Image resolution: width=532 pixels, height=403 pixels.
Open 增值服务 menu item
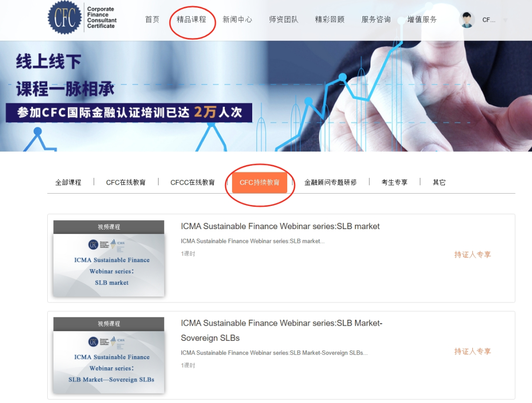tap(422, 20)
